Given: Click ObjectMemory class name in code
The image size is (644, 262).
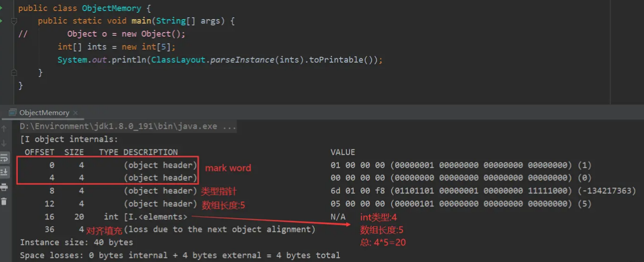Looking at the screenshot, I should click(x=111, y=8).
